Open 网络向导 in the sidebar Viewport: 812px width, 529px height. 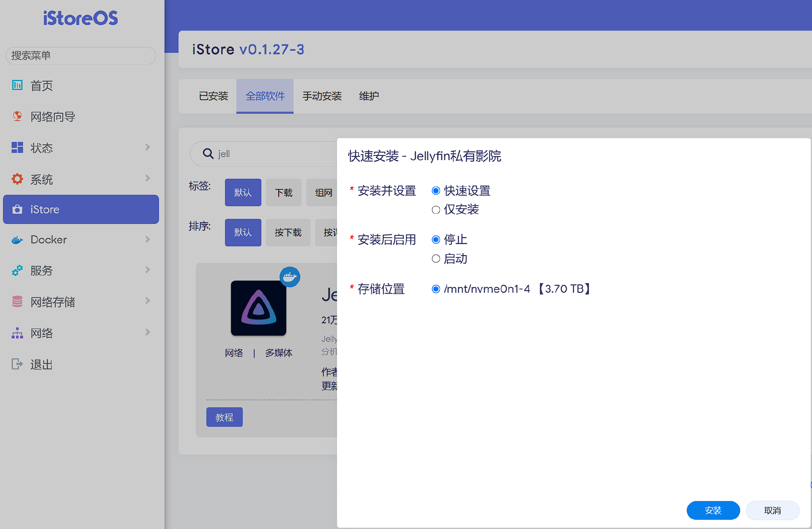click(81, 117)
